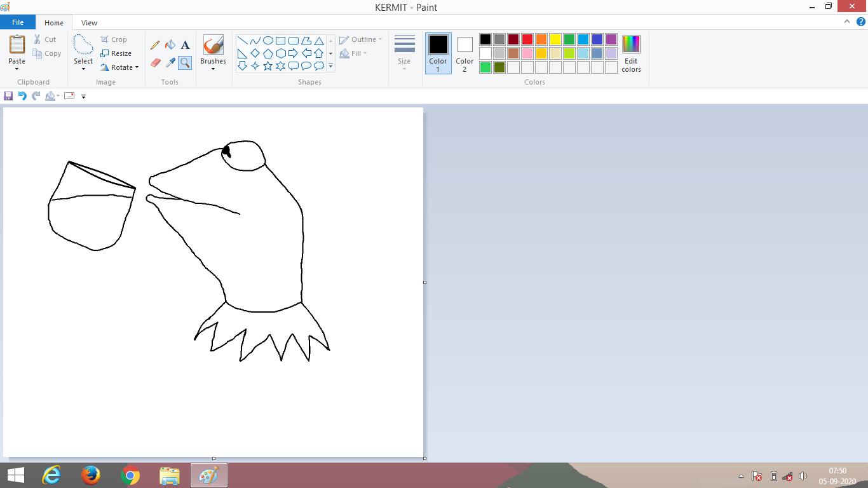868x488 pixels.
Task: Choose the Pentagon shape
Action: coord(268,53)
